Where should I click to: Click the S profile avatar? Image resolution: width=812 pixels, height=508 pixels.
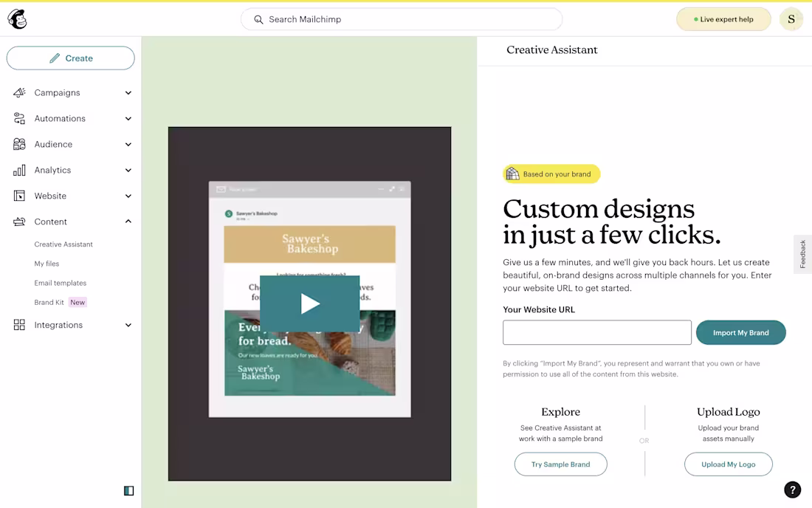(791, 18)
